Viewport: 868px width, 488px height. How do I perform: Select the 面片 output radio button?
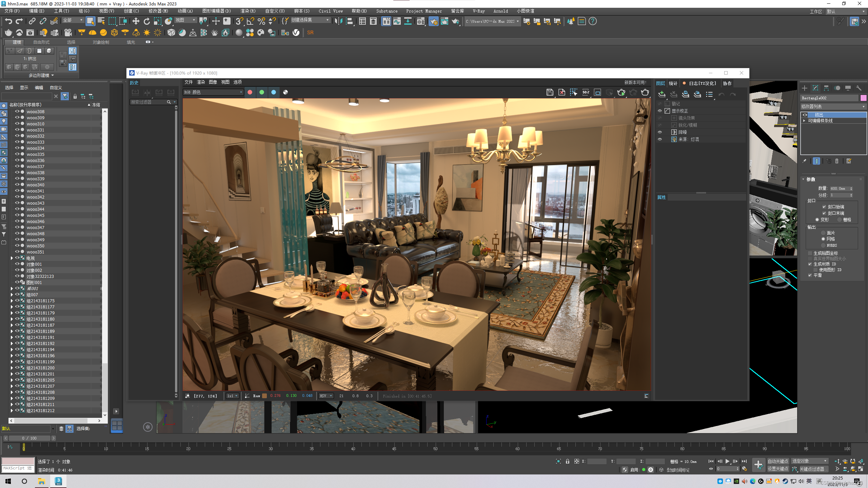823,233
